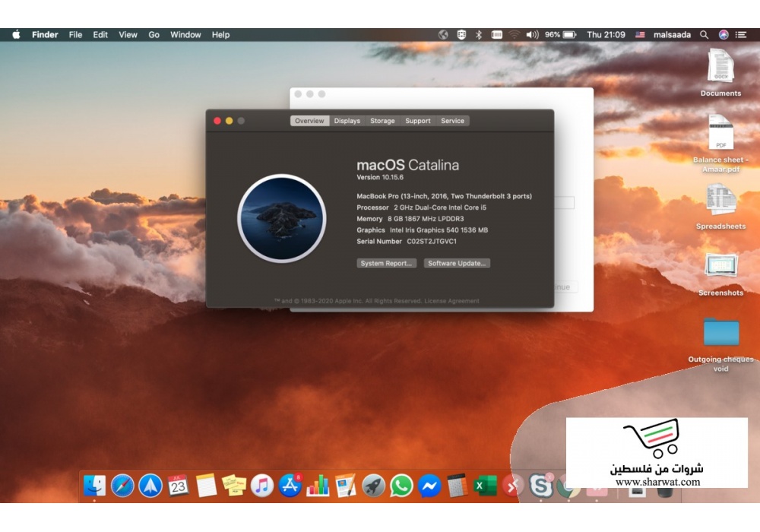760x532 pixels.
Task: Open the US flag input source menu
Action: [640, 35]
